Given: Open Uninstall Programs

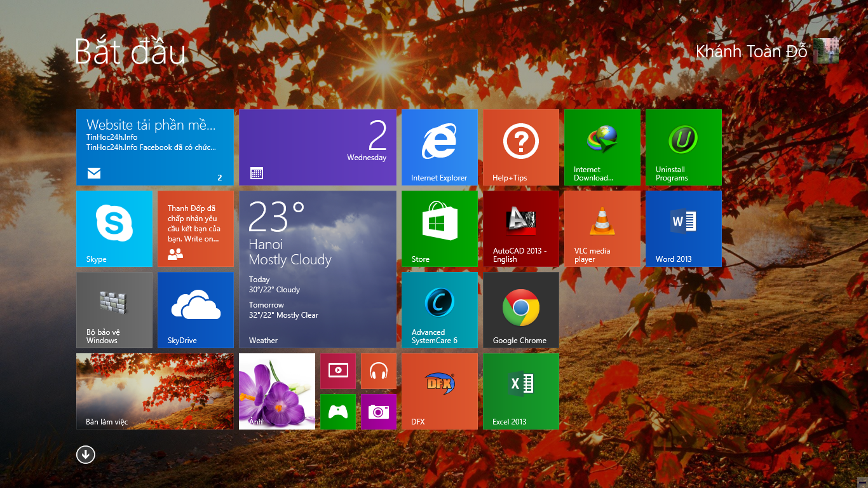Looking at the screenshot, I should (683, 147).
